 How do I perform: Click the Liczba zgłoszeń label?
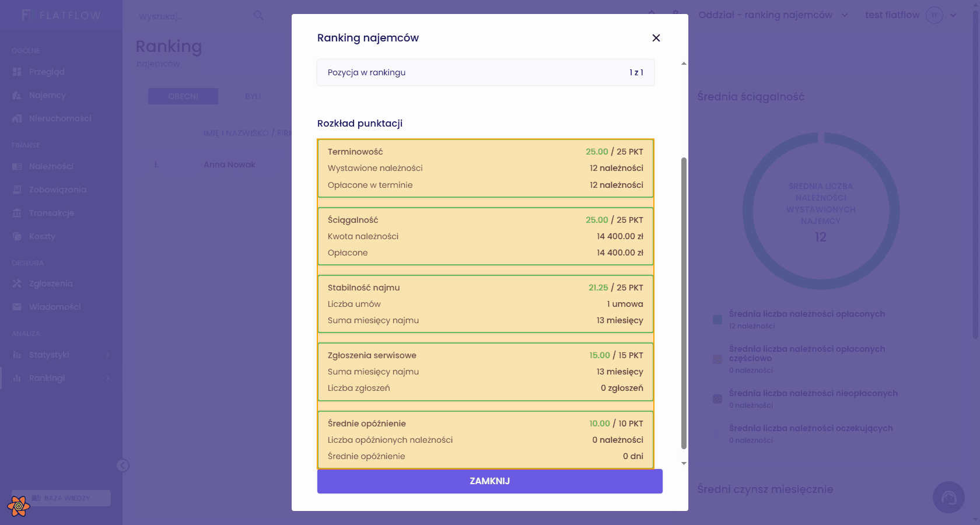pos(359,388)
